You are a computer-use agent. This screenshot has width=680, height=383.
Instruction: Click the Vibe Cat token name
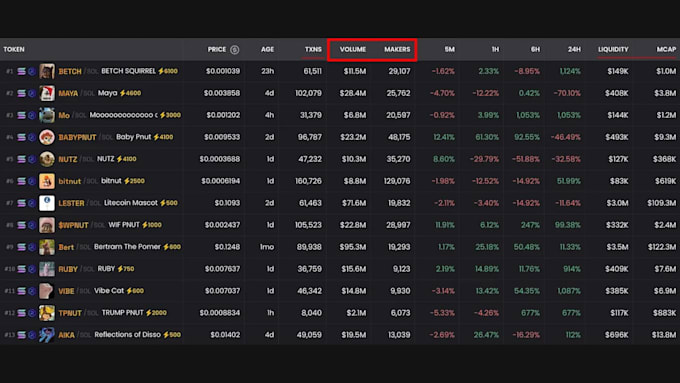109,291
